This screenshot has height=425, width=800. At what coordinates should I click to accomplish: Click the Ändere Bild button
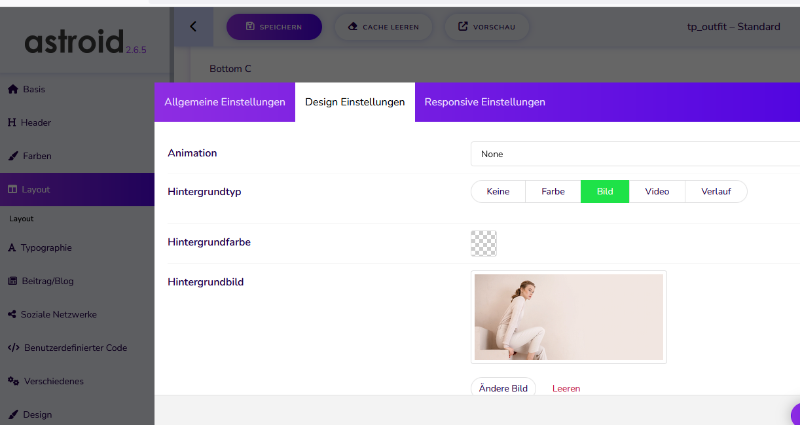pyautogui.click(x=503, y=388)
